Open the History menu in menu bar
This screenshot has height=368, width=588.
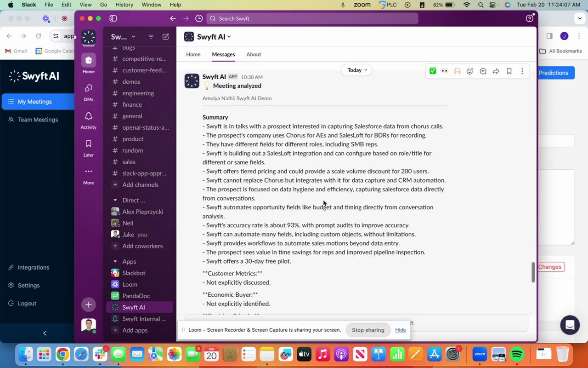pos(124,5)
